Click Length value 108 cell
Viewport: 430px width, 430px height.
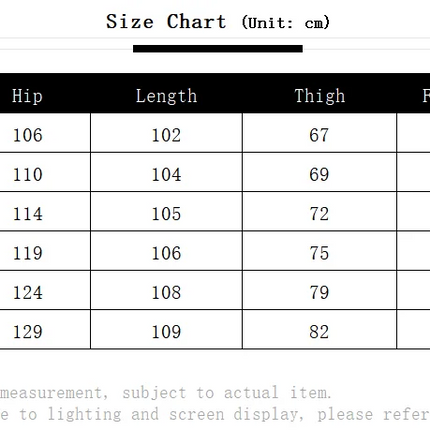[166, 290]
